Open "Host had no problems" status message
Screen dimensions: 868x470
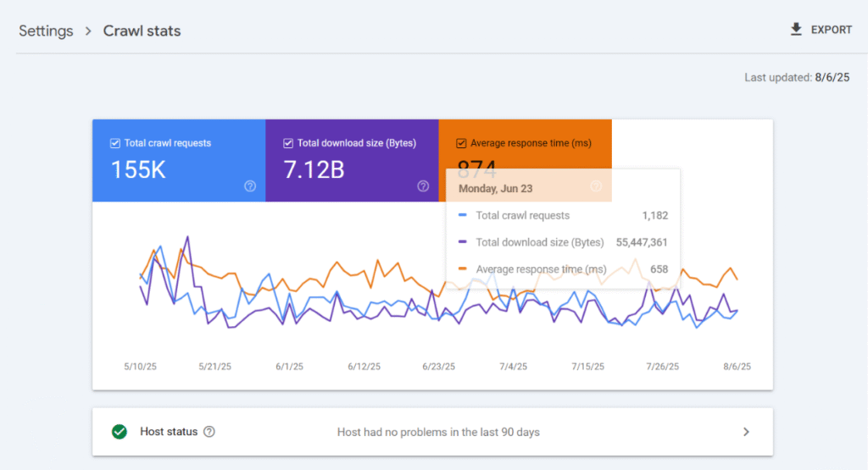[x=438, y=432]
